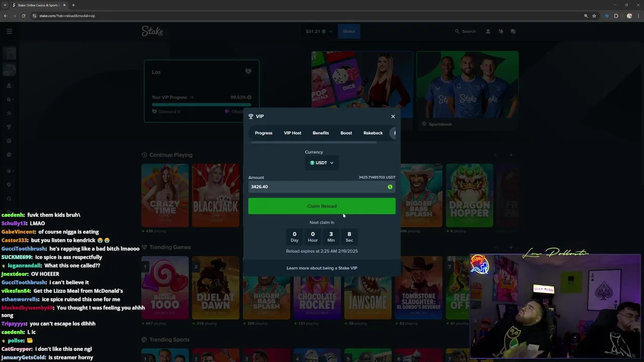644x362 pixels.
Task: Click the Claim Reload button
Action: click(322, 206)
